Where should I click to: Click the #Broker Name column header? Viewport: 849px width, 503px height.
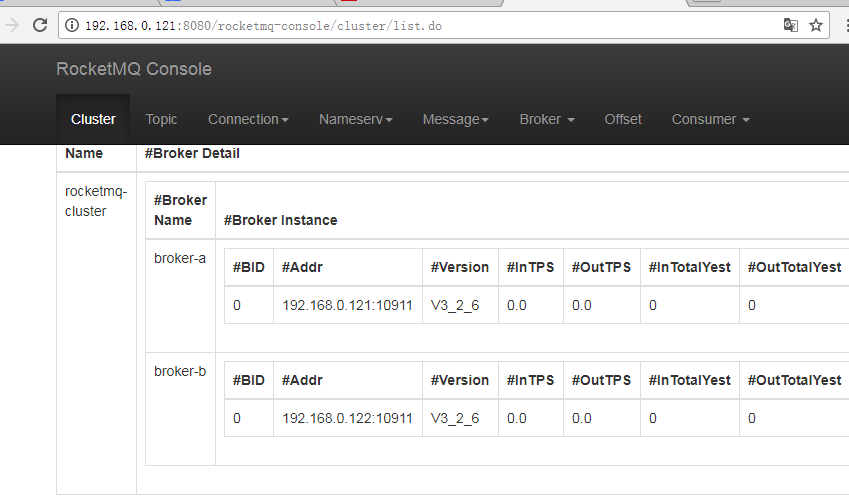(180, 210)
